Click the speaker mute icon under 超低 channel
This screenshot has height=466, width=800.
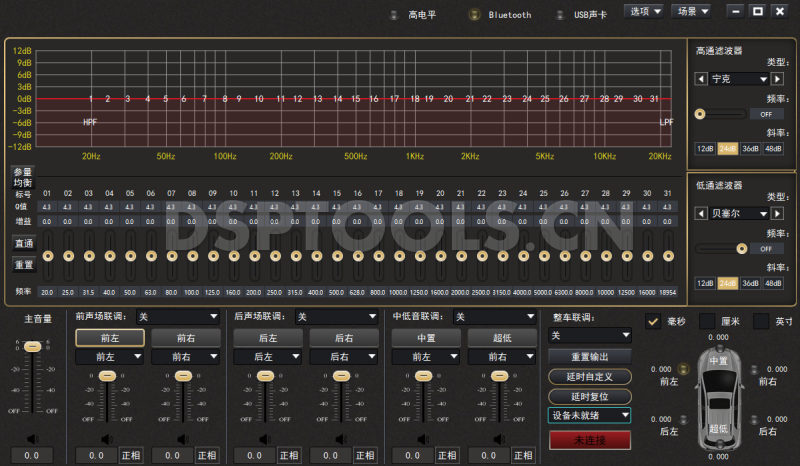point(500,437)
